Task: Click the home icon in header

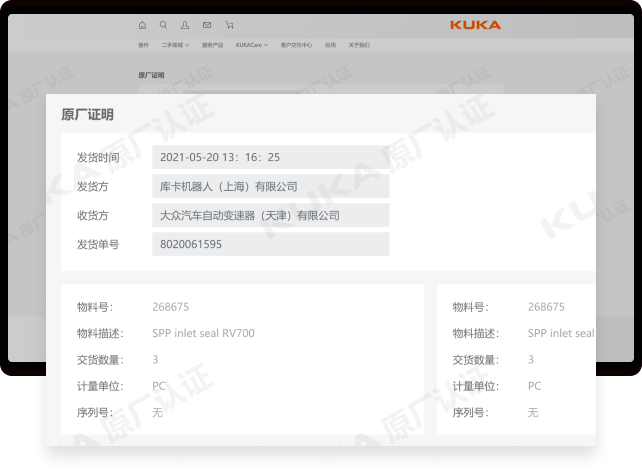Action: pos(141,25)
